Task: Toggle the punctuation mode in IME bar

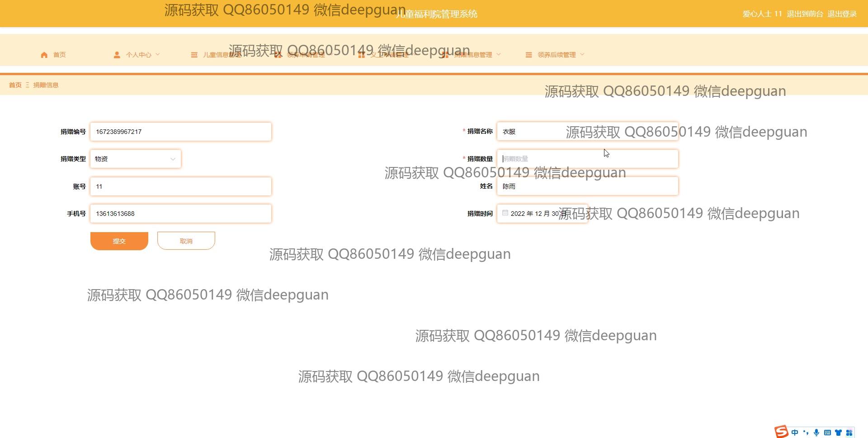Action: (x=806, y=433)
